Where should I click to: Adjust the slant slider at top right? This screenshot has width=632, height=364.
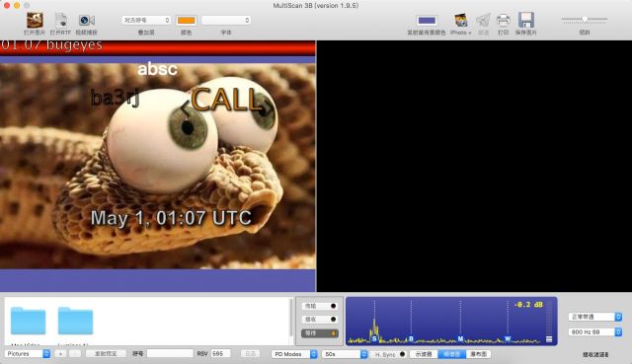click(585, 20)
